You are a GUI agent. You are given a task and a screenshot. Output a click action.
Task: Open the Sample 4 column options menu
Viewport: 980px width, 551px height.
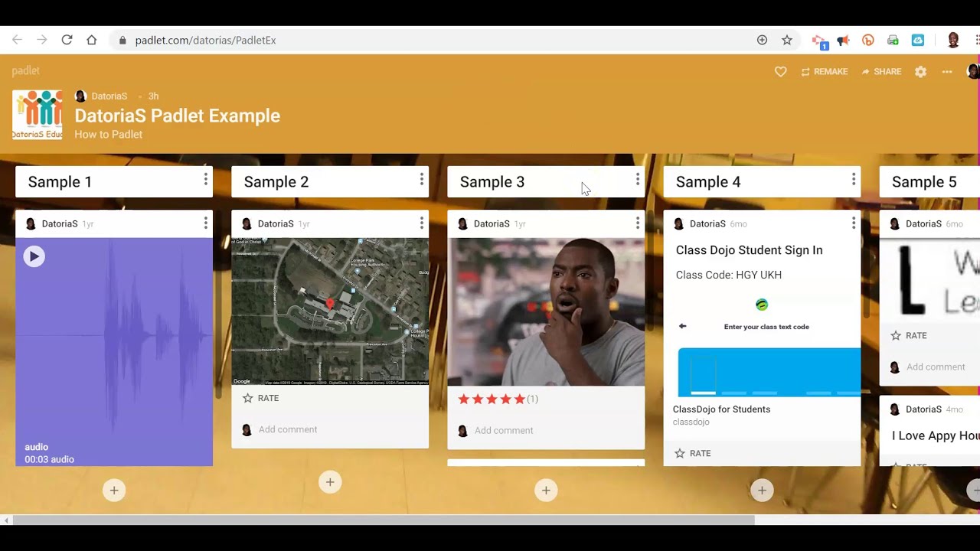point(853,179)
